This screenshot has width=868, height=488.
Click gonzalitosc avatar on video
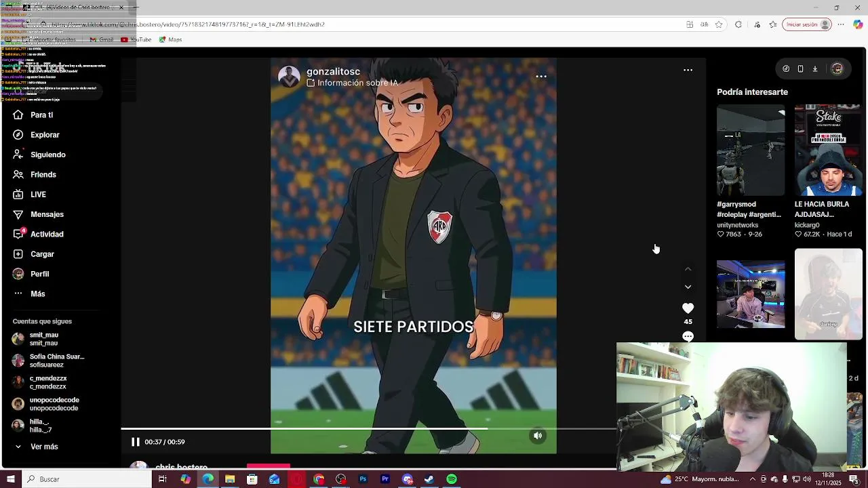[289, 77]
